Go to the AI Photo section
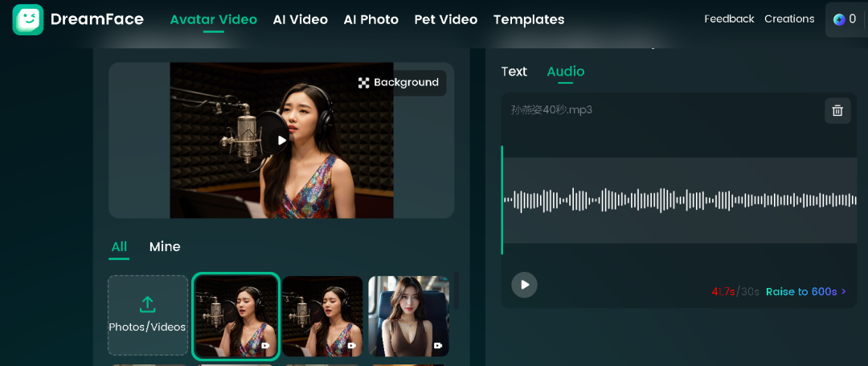 coord(371,19)
